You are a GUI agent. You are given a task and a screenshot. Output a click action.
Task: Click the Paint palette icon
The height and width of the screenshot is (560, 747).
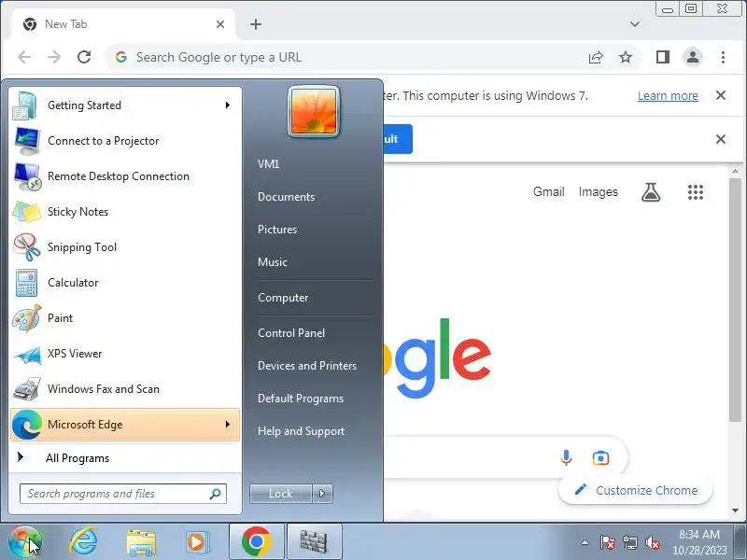coord(27,318)
